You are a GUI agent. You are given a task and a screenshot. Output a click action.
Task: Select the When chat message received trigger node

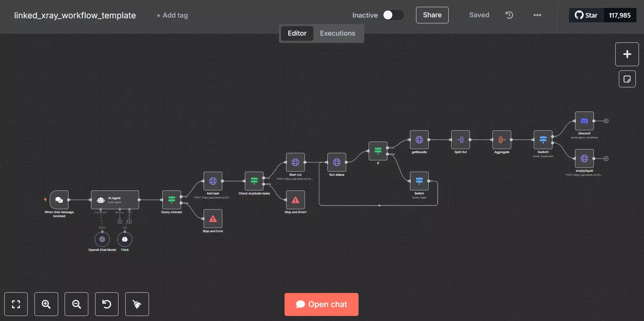click(59, 200)
